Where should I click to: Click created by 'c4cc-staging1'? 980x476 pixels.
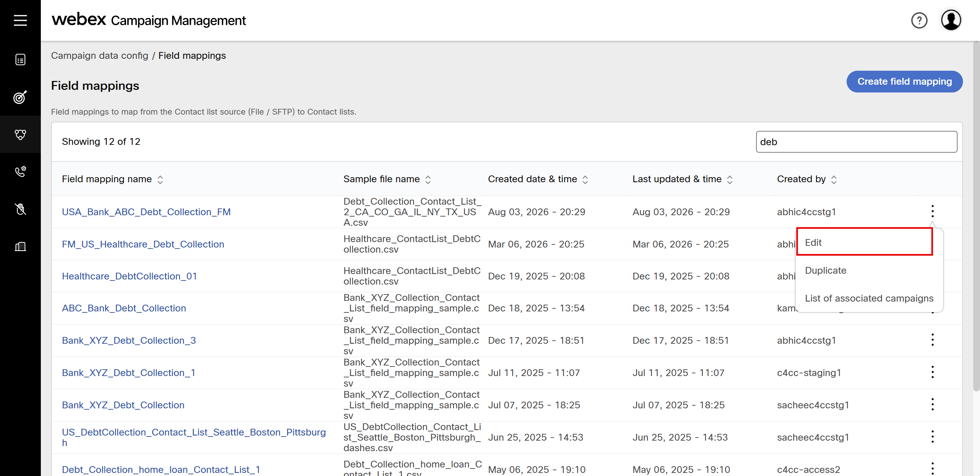pyautogui.click(x=809, y=373)
